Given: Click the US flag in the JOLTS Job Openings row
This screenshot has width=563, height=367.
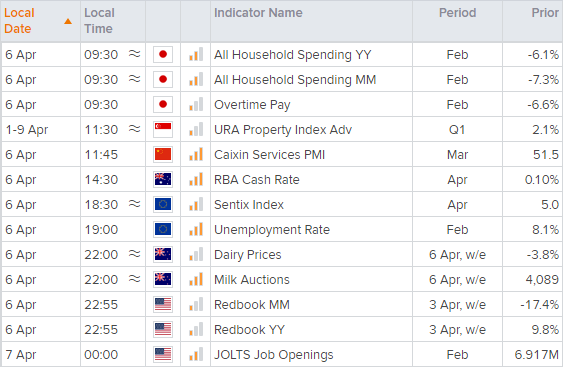Looking at the screenshot, I should [x=163, y=354].
